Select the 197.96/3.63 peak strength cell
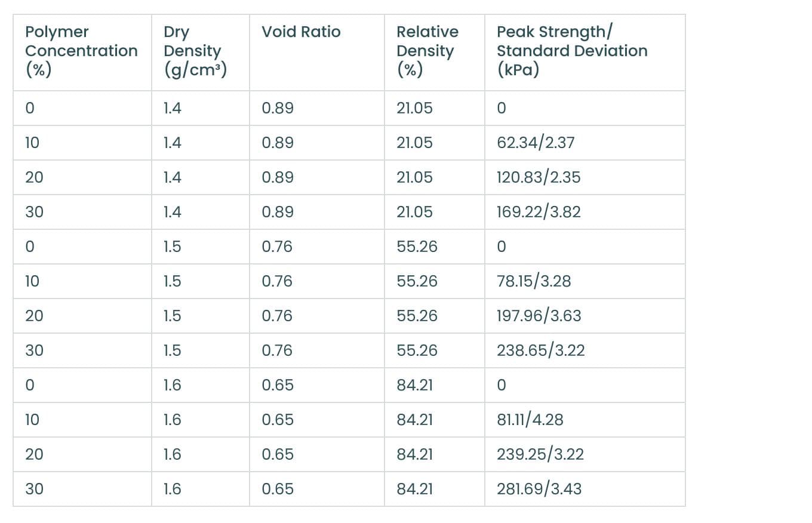Viewport: 812px width, 523px height. 539,316
